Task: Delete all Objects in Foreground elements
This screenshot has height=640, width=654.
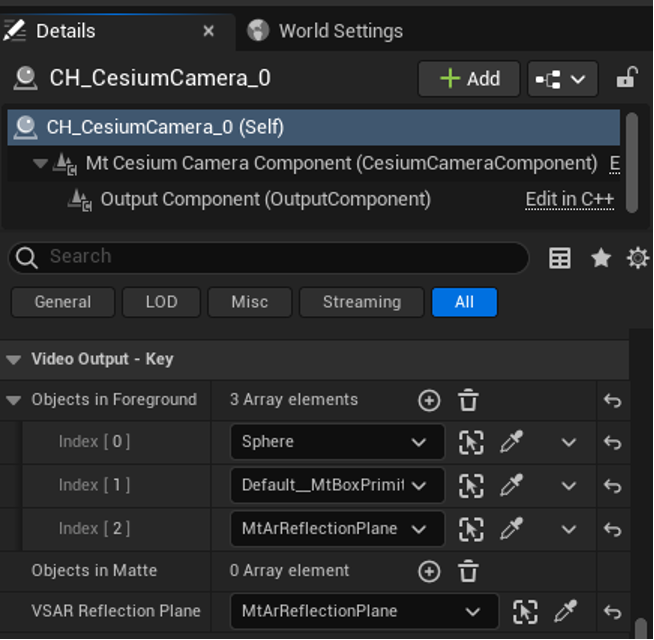Action: coord(468,400)
